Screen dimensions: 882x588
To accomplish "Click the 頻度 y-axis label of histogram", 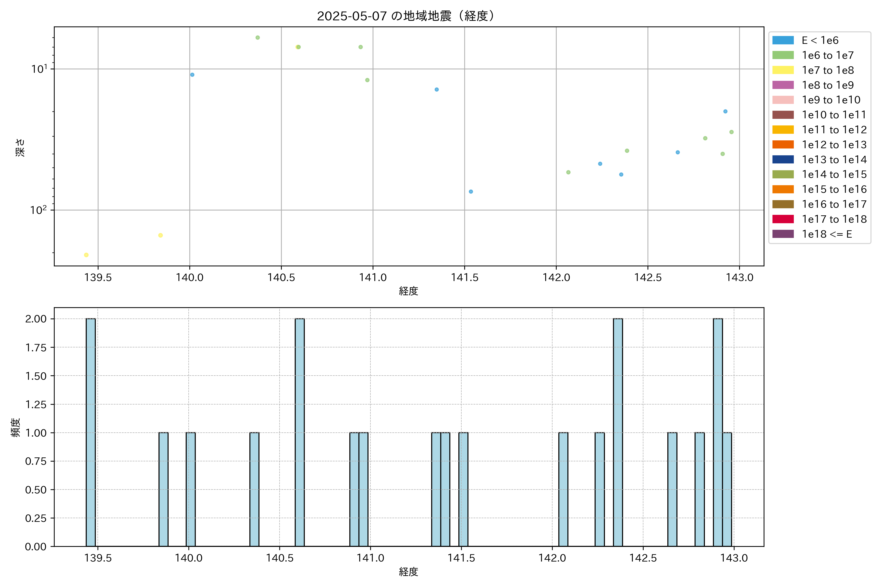I will coord(16,428).
